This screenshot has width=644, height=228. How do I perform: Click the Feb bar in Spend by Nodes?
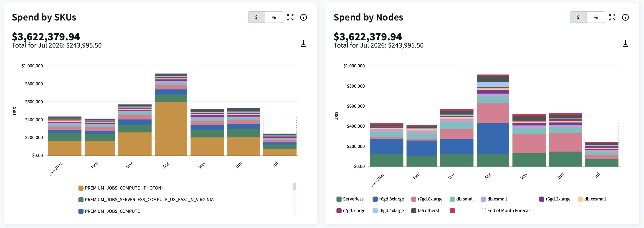tap(421, 146)
